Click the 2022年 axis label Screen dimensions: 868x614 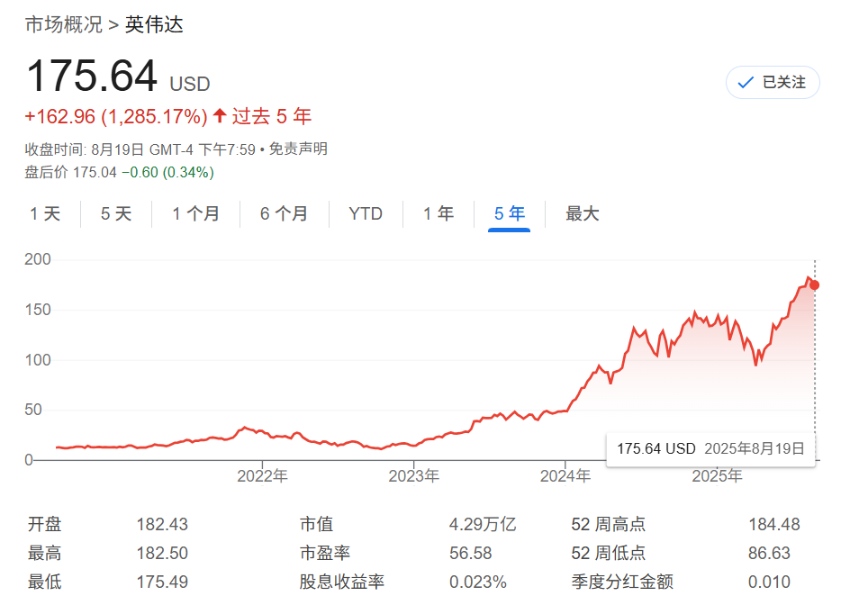262,475
